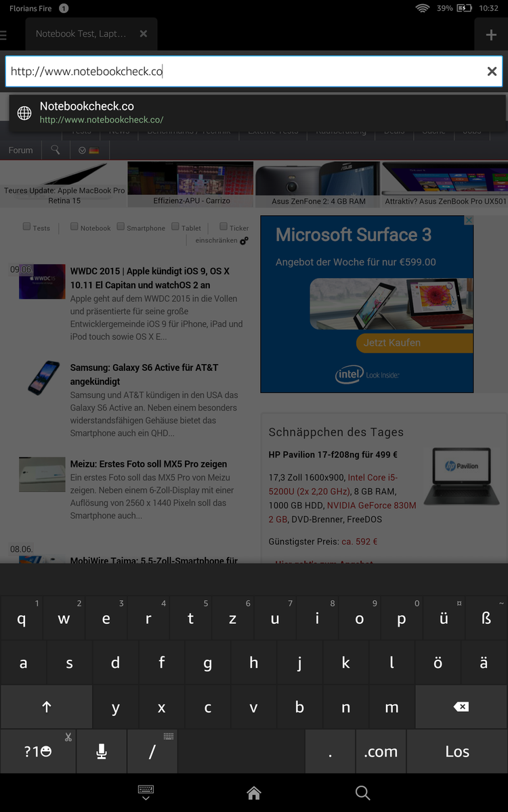Viewport: 508px width, 812px height.
Task: Open the site search magnifier icon
Action: (56, 150)
